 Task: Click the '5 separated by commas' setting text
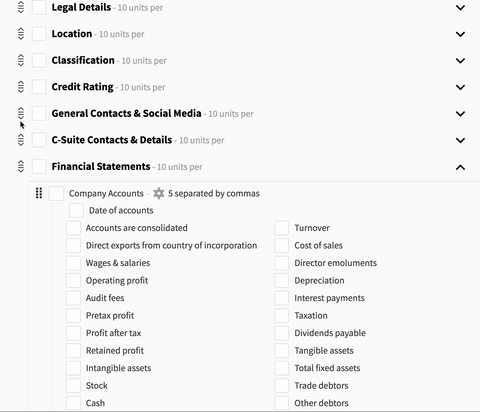214,193
